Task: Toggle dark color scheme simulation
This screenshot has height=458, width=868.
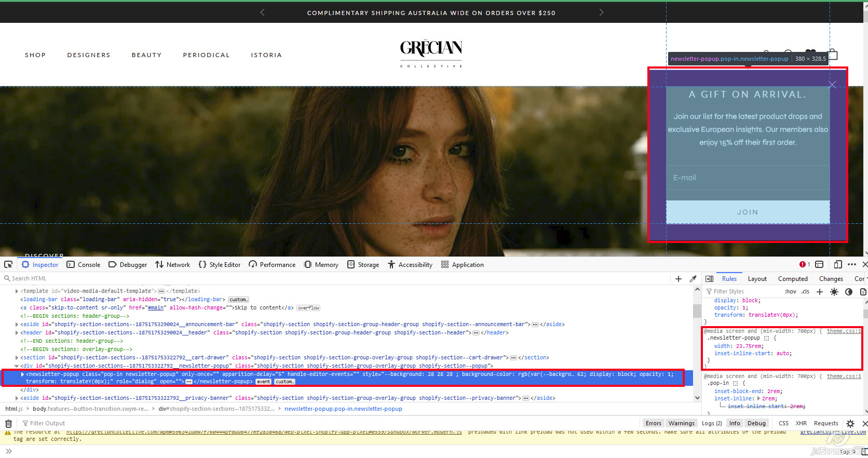Action: click(x=849, y=292)
